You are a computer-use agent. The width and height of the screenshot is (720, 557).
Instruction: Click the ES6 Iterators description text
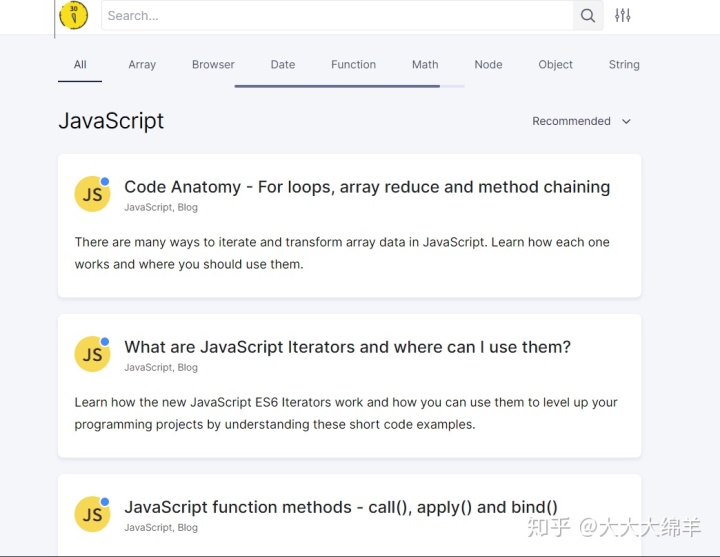click(346, 413)
